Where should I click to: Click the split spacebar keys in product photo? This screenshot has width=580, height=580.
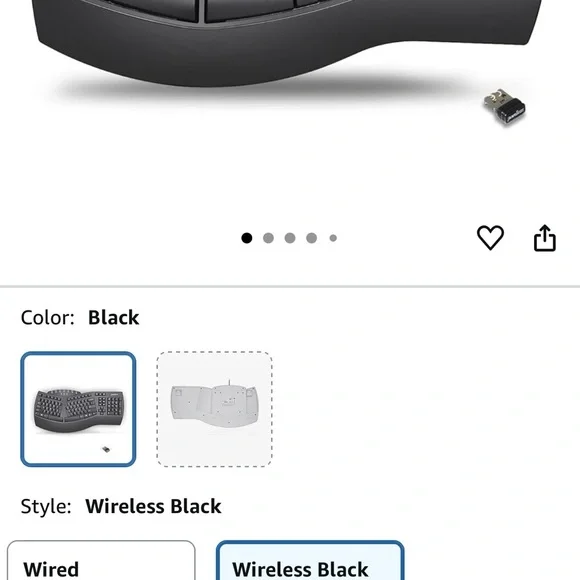click(202, 9)
